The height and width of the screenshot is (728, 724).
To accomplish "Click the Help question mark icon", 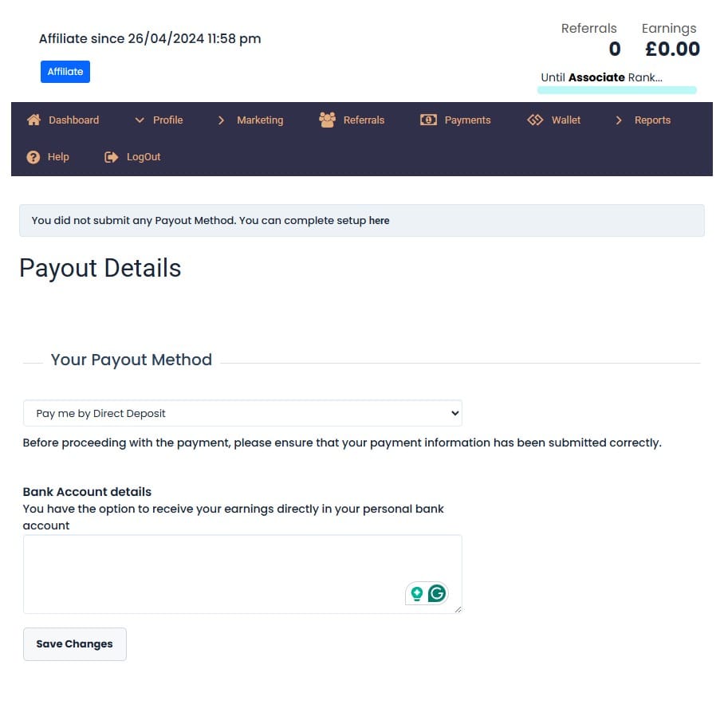I will click(x=33, y=157).
